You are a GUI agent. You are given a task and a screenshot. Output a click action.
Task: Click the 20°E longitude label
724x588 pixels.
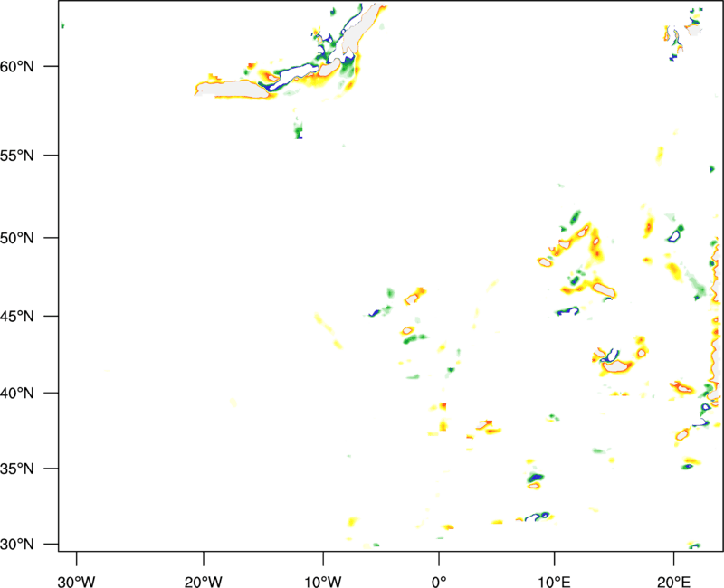tap(673, 582)
